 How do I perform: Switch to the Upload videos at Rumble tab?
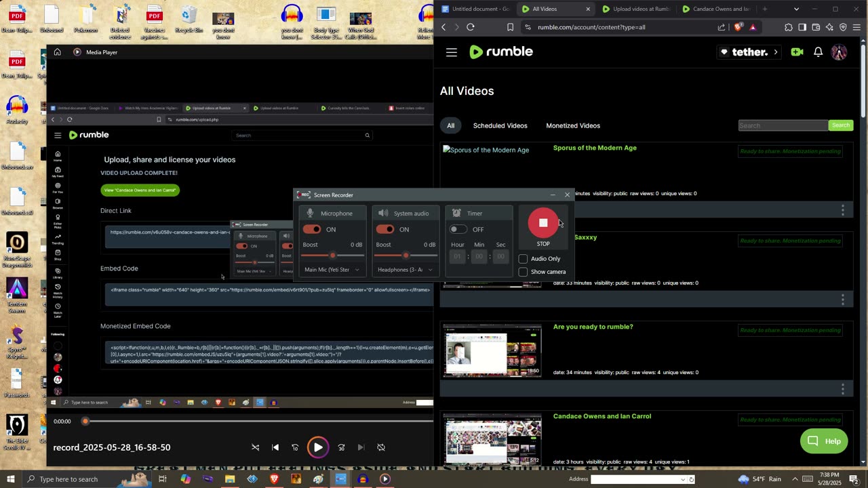click(635, 9)
